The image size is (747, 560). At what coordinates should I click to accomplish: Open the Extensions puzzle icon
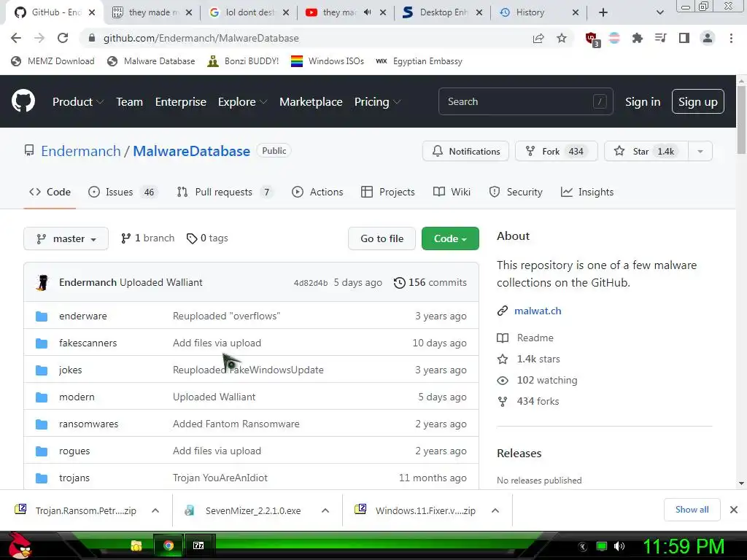pyautogui.click(x=637, y=38)
